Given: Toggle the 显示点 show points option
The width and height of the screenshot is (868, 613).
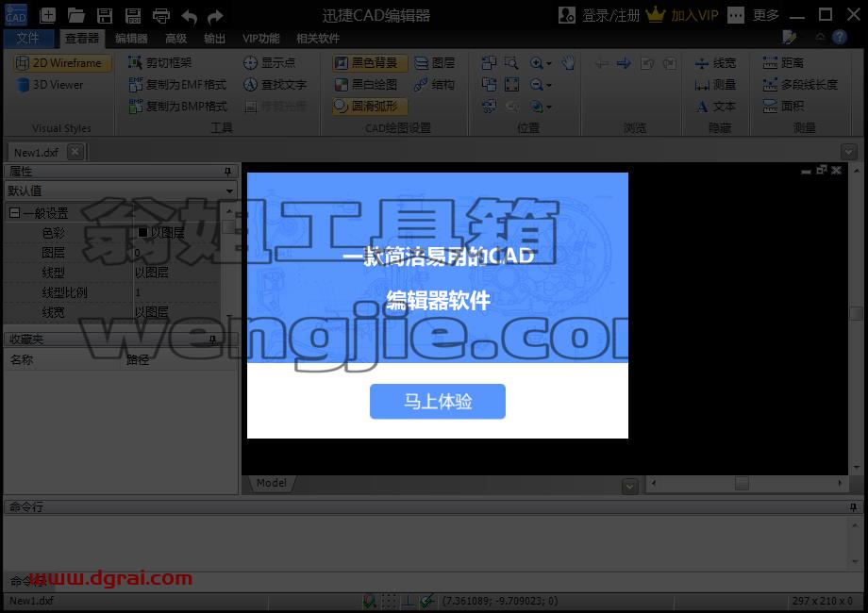Looking at the screenshot, I should click(x=269, y=62).
